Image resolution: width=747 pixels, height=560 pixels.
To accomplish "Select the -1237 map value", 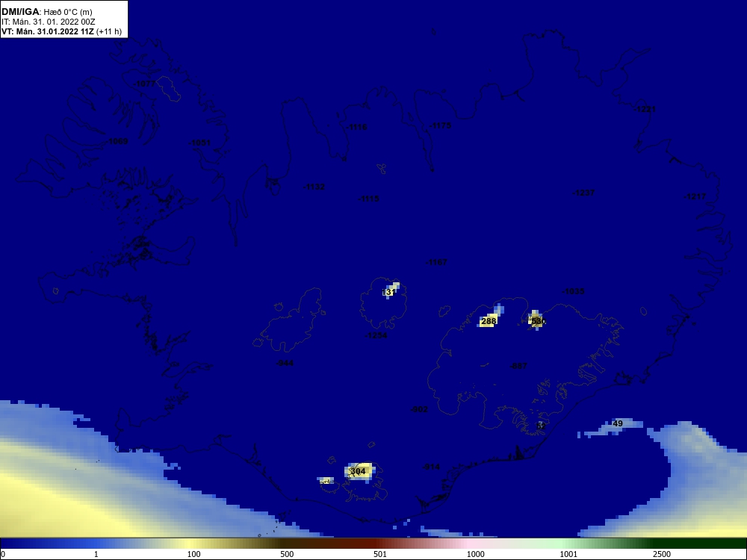I will 583,193.
